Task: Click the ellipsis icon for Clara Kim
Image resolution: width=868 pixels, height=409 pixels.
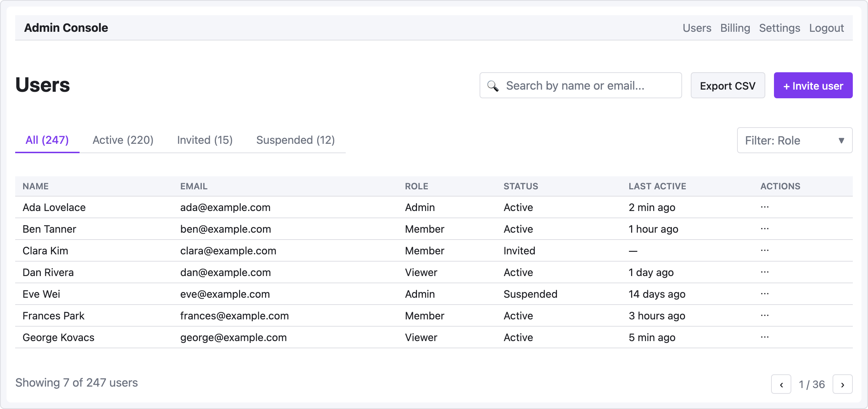Action: [765, 250]
